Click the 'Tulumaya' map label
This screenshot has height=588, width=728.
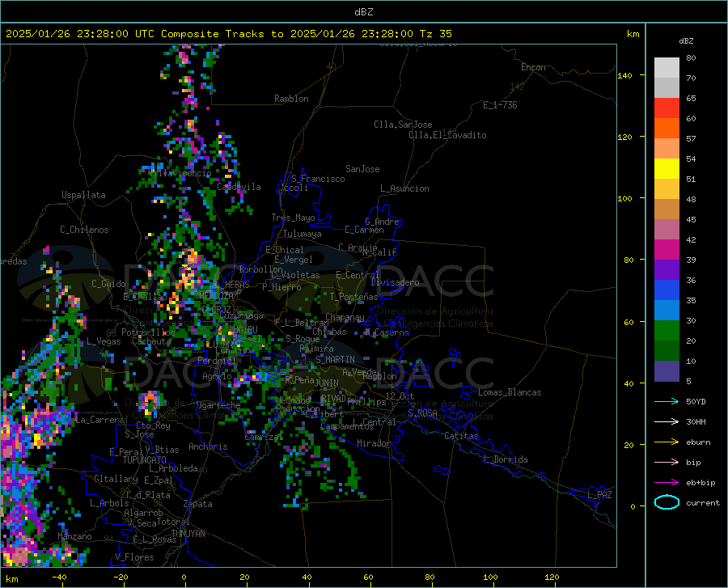tap(302, 234)
